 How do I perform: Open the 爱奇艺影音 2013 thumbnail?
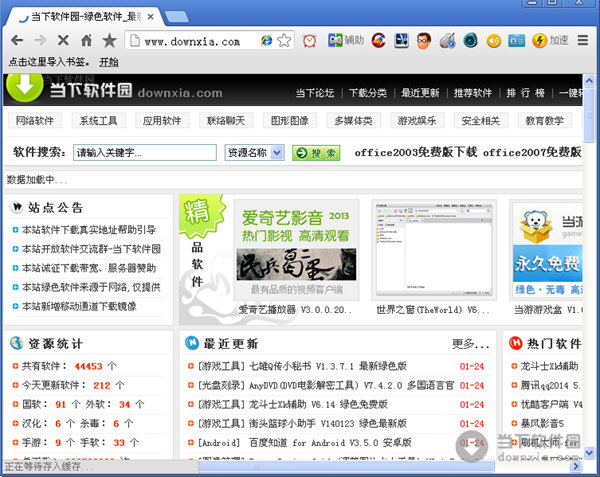pos(296,250)
